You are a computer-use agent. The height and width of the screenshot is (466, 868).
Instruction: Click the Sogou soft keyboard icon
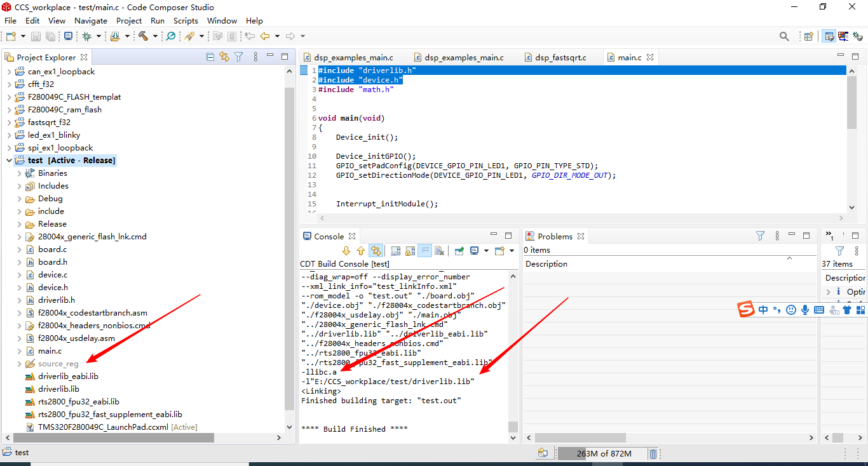tap(818, 310)
